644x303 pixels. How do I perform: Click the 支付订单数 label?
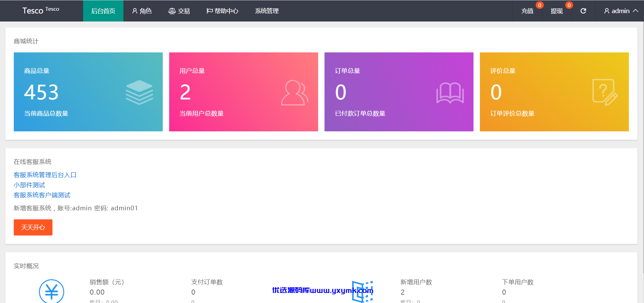[x=207, y=282]
